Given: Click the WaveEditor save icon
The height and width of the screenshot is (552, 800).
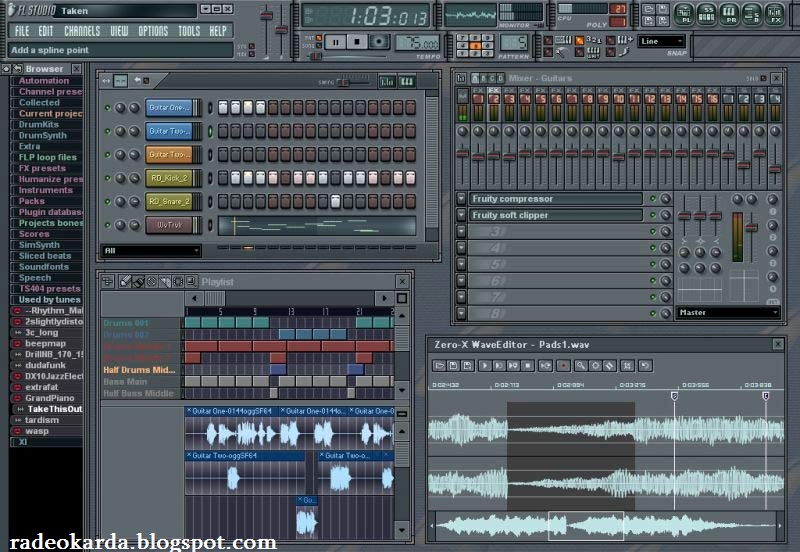Looking at the screenshot, I should (453, 365).
